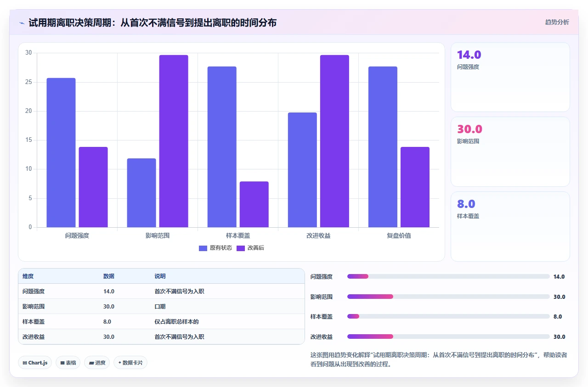The image size is (588, 387).
Task: Click the trend icon beside the dashboard title
Action: [x=22, y=22]
